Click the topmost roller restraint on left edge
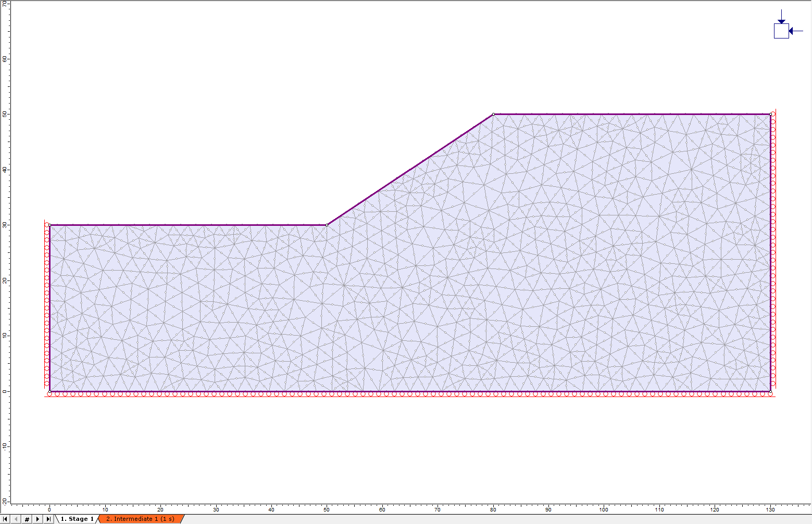 (x=46, y=225)
